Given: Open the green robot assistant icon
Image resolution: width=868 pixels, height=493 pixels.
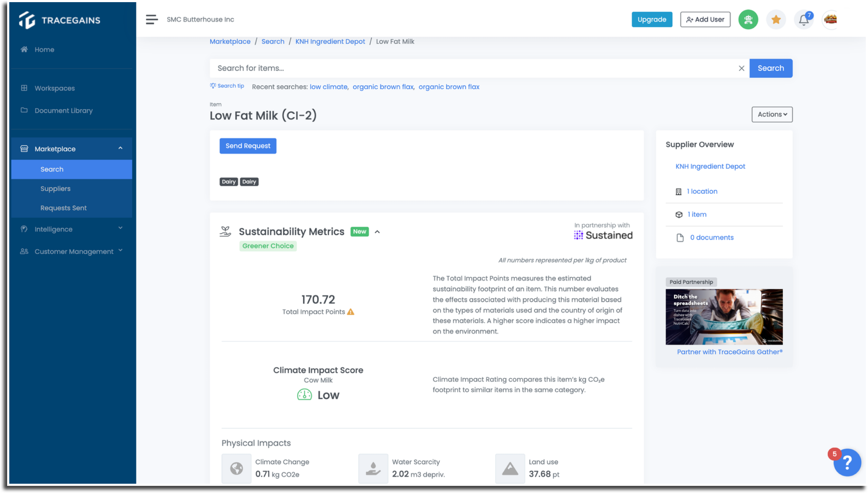Looking at the screenshot, I should point(748,19).
